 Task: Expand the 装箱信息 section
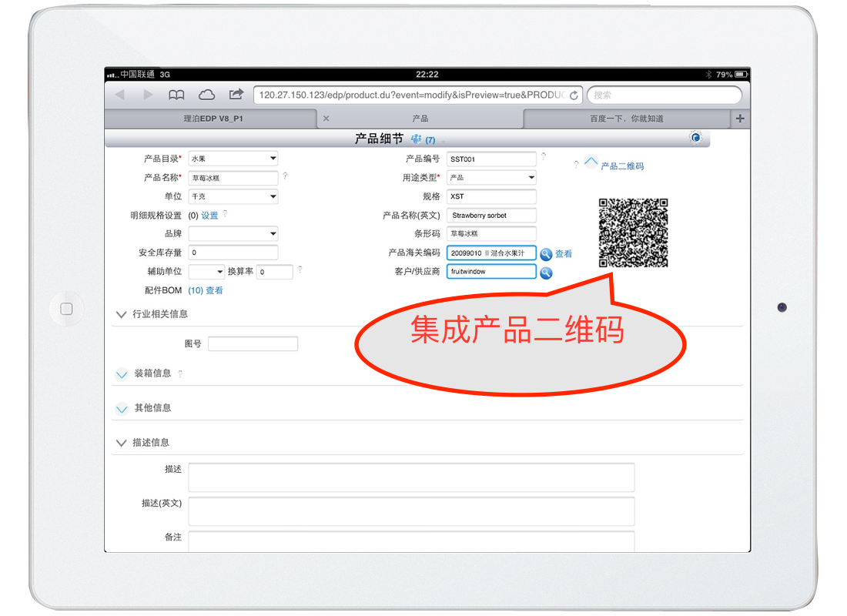pos(121,374)
